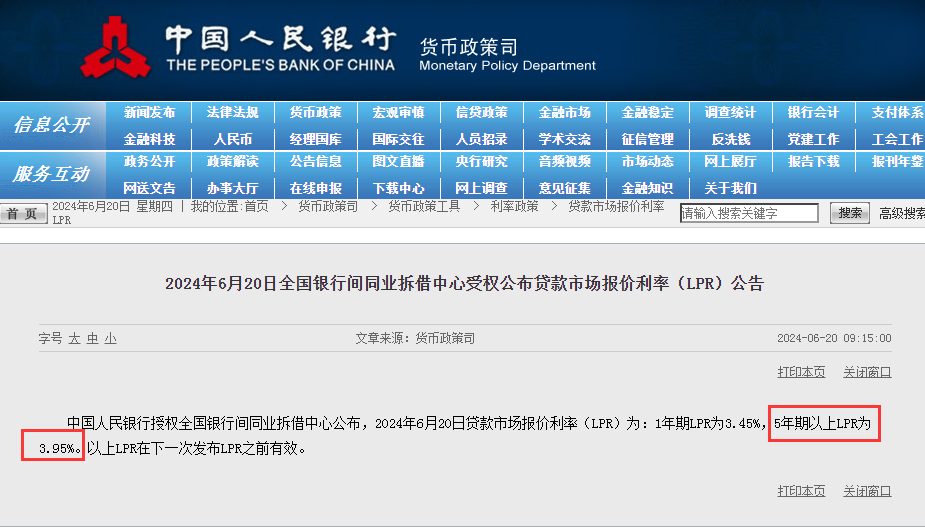
Task: Go to the 货币政策 menu entry
Action: (x=316, y=112)
